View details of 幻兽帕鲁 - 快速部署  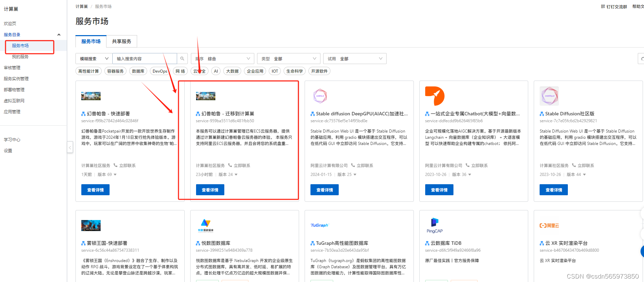pos(95,190)
